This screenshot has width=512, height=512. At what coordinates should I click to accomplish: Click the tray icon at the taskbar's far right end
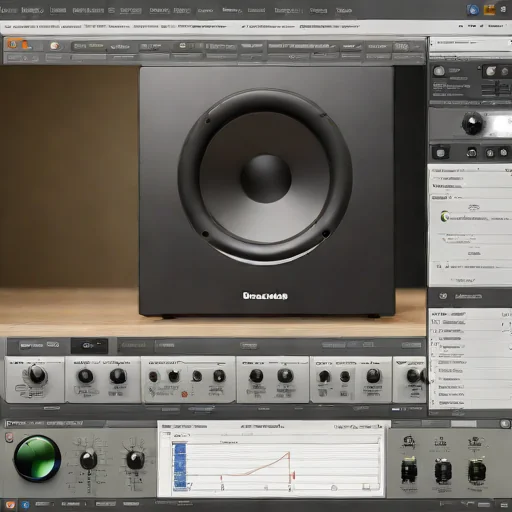[504, 505]
